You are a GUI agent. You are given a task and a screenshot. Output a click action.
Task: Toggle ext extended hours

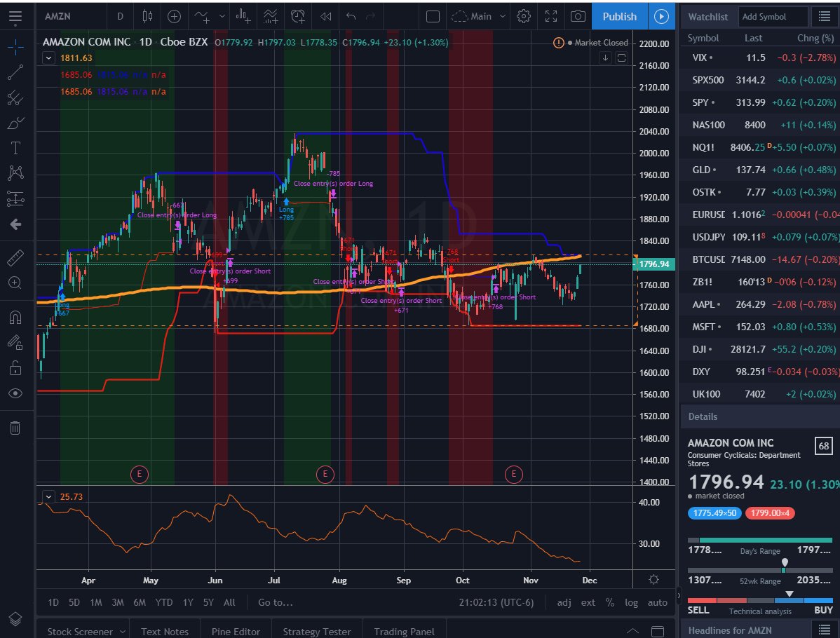(588, 602)
